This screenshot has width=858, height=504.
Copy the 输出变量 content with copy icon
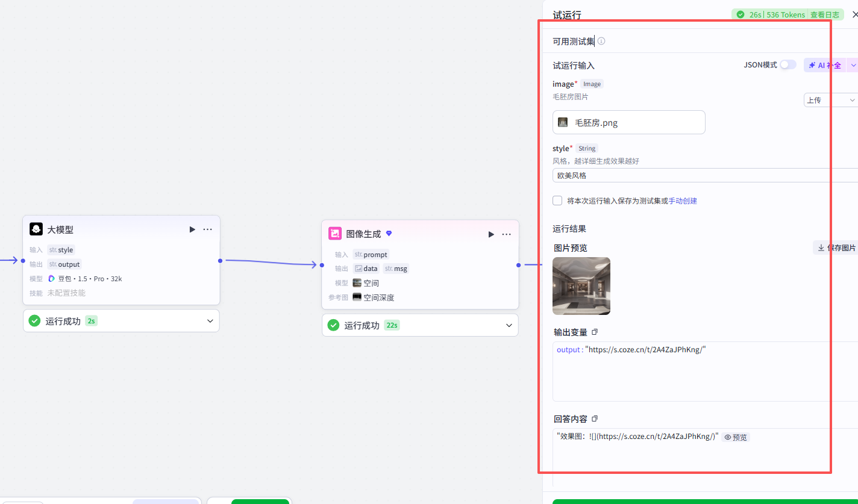pyautogui.click(x=595, y=332)
